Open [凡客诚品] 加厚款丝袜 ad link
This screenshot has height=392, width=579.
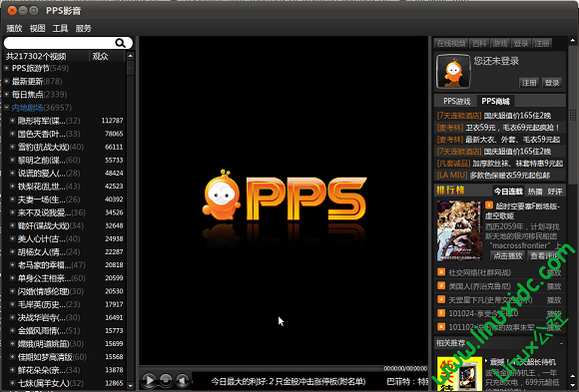coord(500,164)
